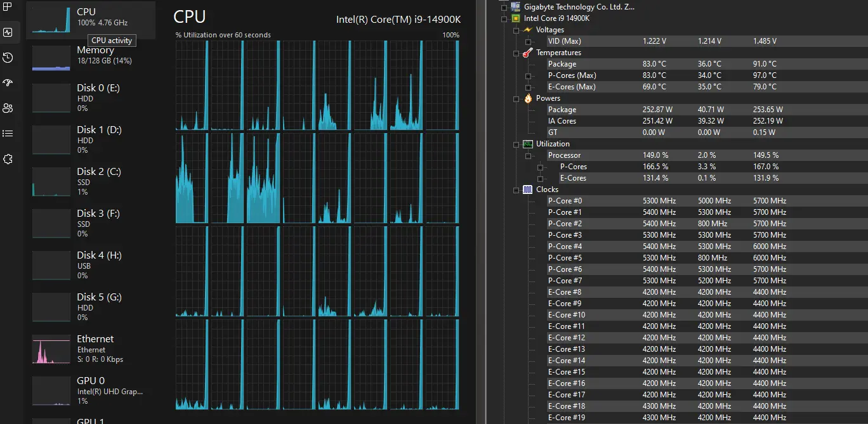
Task: Select the P-Core #0 clock row
Action: [x=707, y=201]
